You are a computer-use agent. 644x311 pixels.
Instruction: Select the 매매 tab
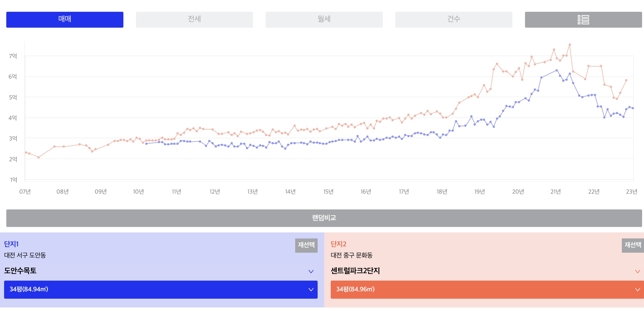(65, 20)
